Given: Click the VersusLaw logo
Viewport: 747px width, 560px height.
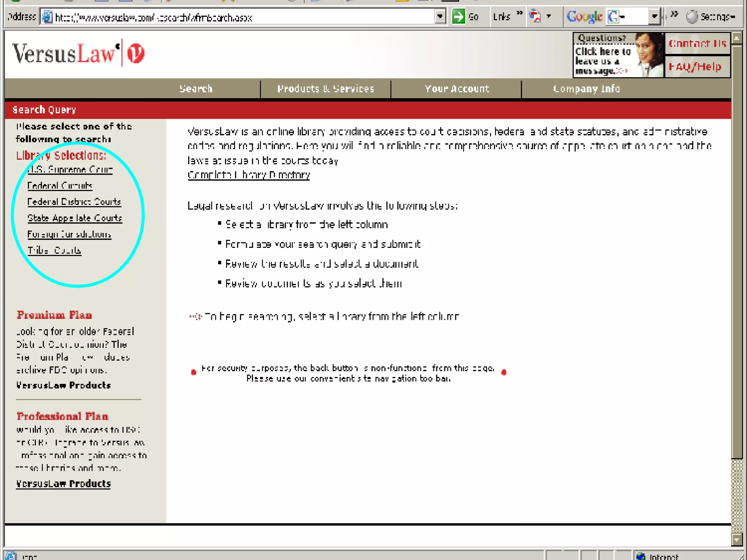Looking at the screenshot, I should tap(78, 54).
